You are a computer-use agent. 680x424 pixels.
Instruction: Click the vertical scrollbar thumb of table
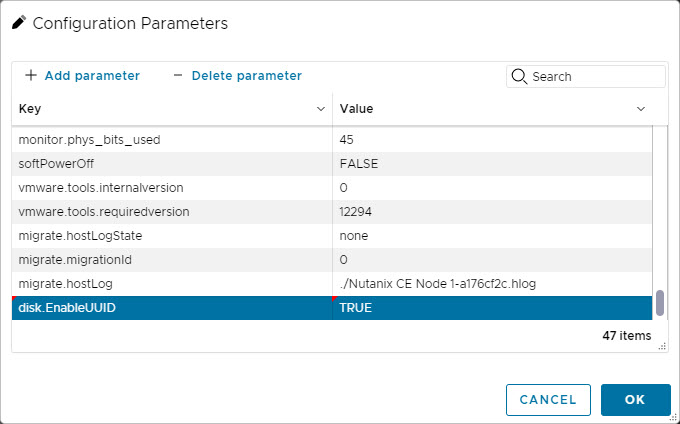660,303
